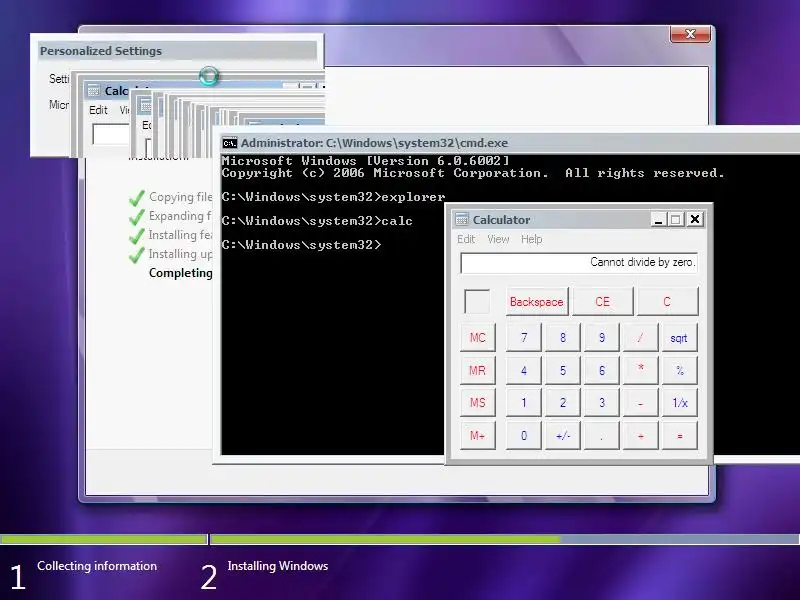Click the 'Expanding files' checkmark icon
This screenshot has width=800, height=600.
pyautogui.click(x=137, y=217)
